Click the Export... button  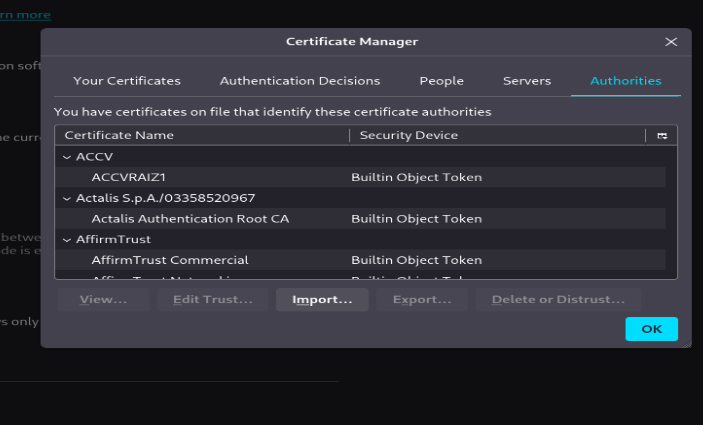pos(422,299)
